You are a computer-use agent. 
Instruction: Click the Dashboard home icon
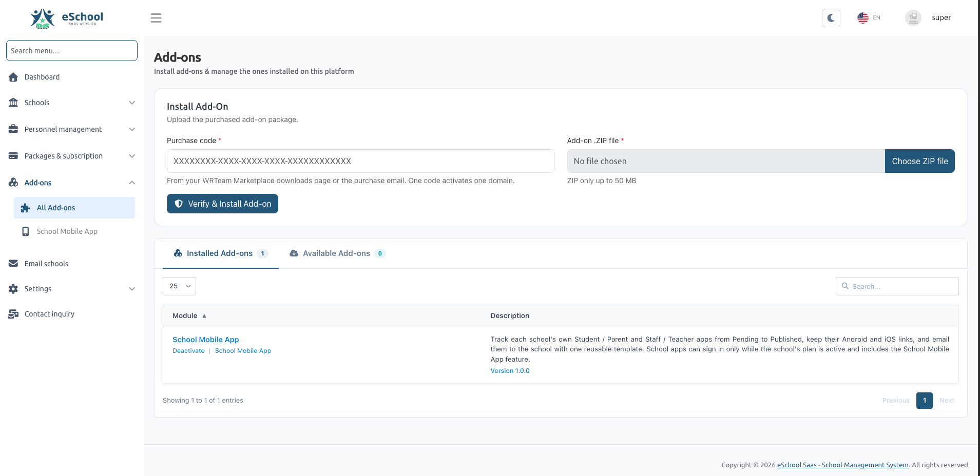click(x=13, y=77)
